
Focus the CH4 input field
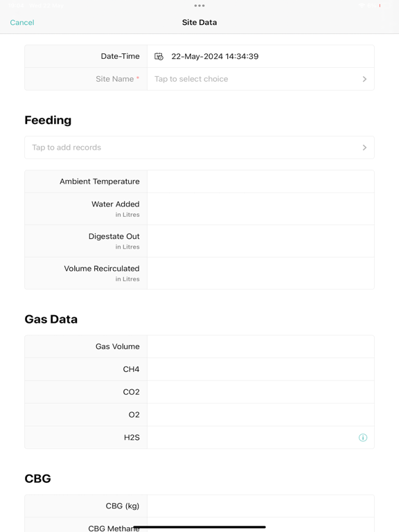pos(260,369)
